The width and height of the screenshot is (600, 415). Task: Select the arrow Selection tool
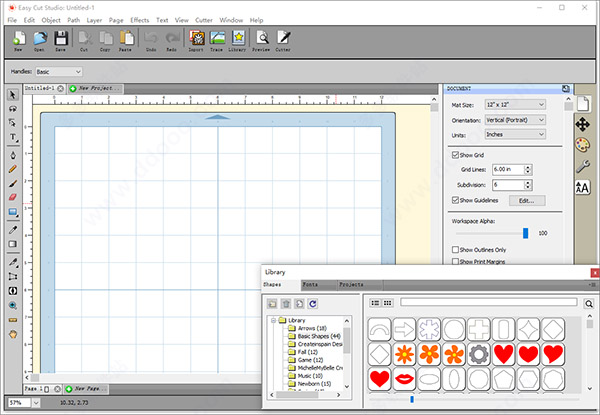click(x=13, y=94)
